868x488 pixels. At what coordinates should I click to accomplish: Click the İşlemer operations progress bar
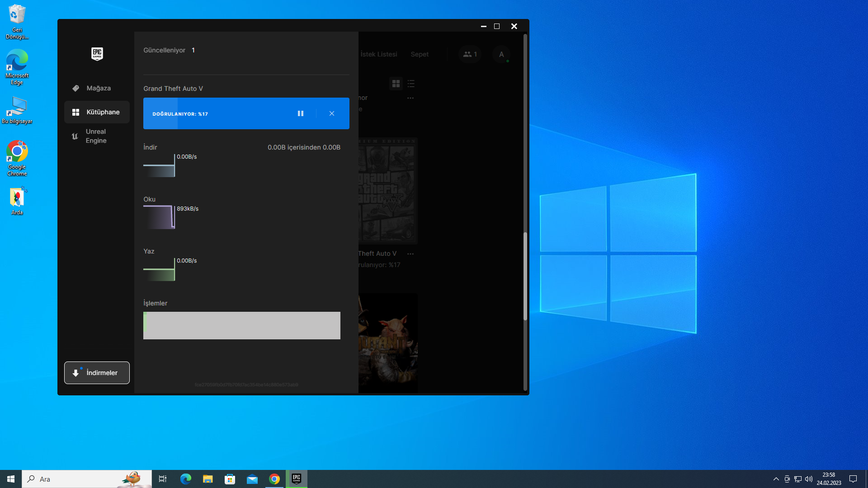[x=242, y=325]
